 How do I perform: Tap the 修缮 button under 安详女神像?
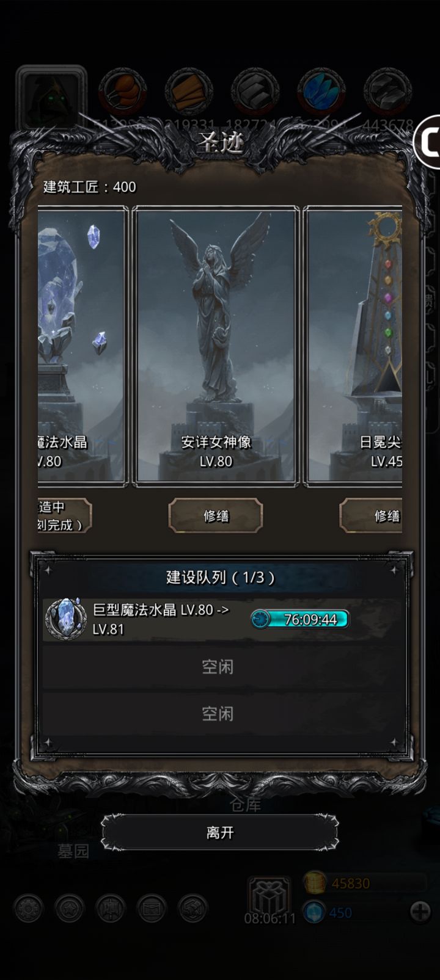click(216, 515)
